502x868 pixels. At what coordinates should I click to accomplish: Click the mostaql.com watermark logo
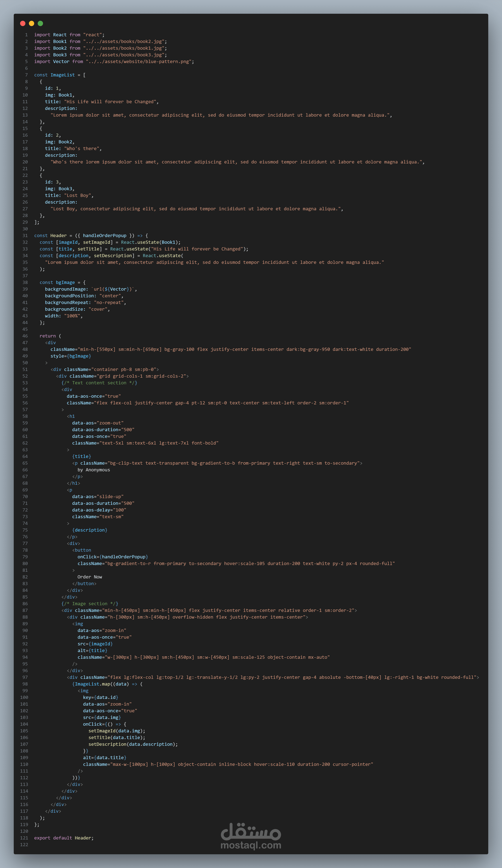251,836
